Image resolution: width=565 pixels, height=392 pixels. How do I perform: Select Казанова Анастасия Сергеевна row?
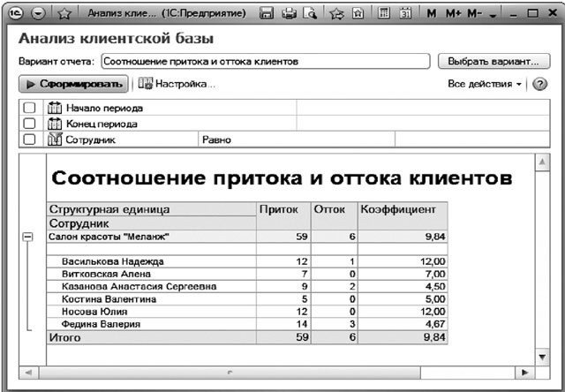click(x=247, y=286)
